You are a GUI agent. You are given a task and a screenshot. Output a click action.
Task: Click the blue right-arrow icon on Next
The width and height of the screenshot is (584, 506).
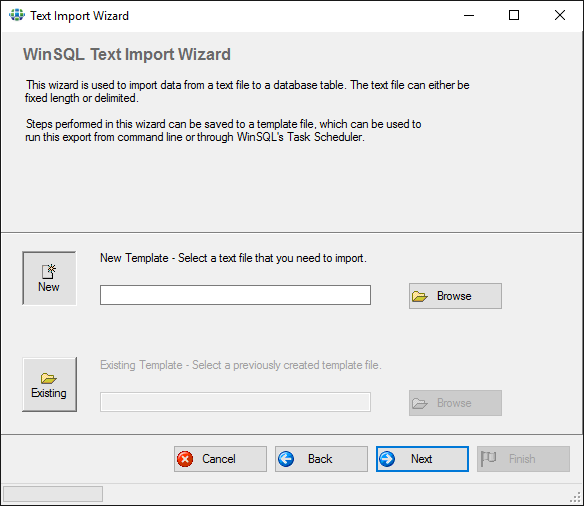click(x=387, y=459)
